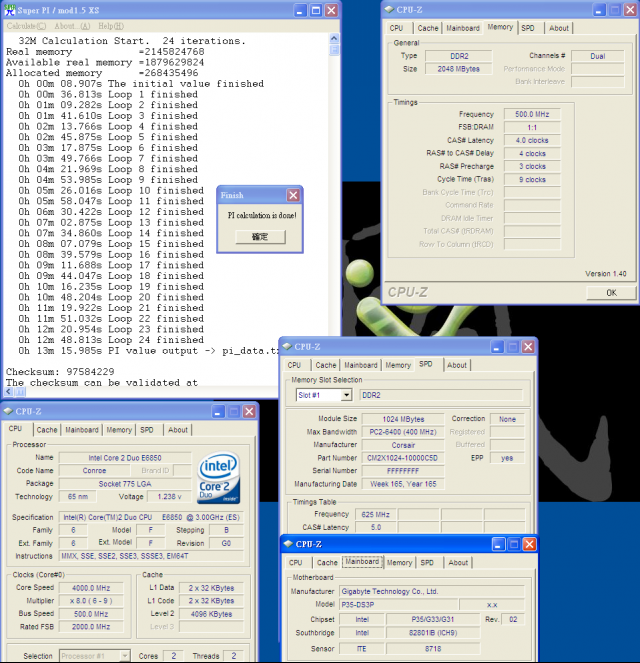The height and width of the screenshot is (663, 640).
Task: Confirm the PI calculation done dialog
Action: click(260, 237)
